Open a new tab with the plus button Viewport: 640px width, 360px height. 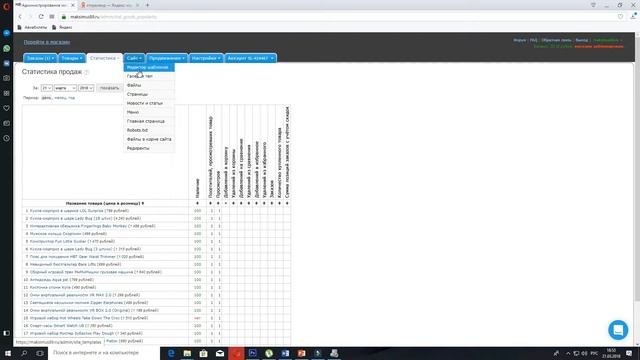(x=147, y=5)
